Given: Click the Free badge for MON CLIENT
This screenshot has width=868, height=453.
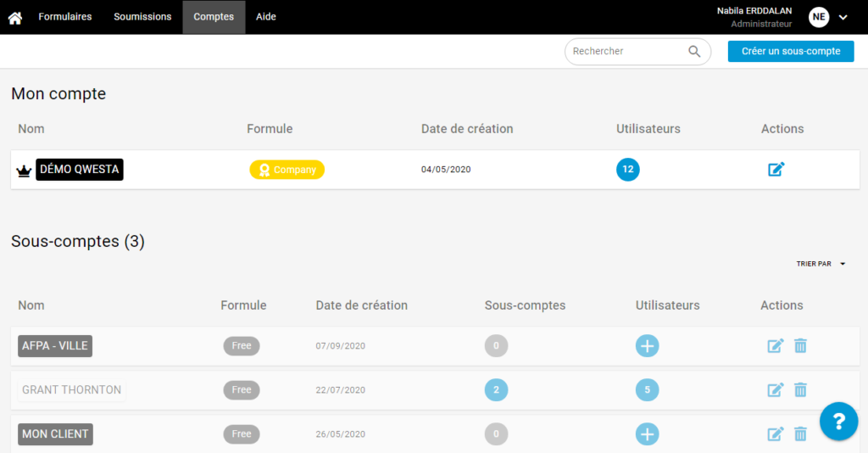Looking at the screenshot, I should click(242, 434).
